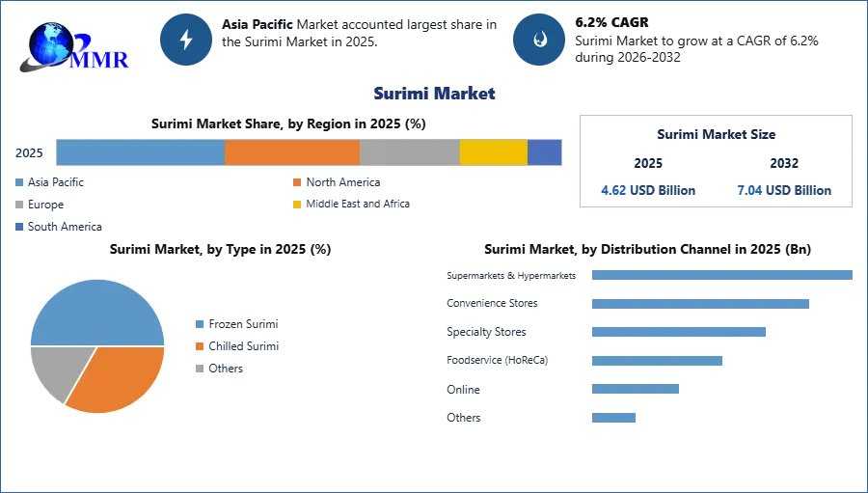Select the orange North America bar segment

(x=292, y=152)
